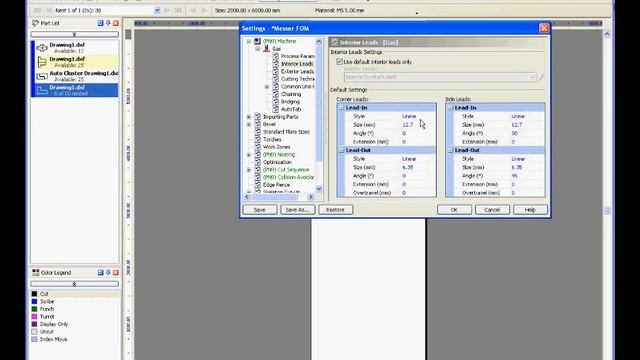
Task: Close the Part List panel
Action: tap(116, 23)
